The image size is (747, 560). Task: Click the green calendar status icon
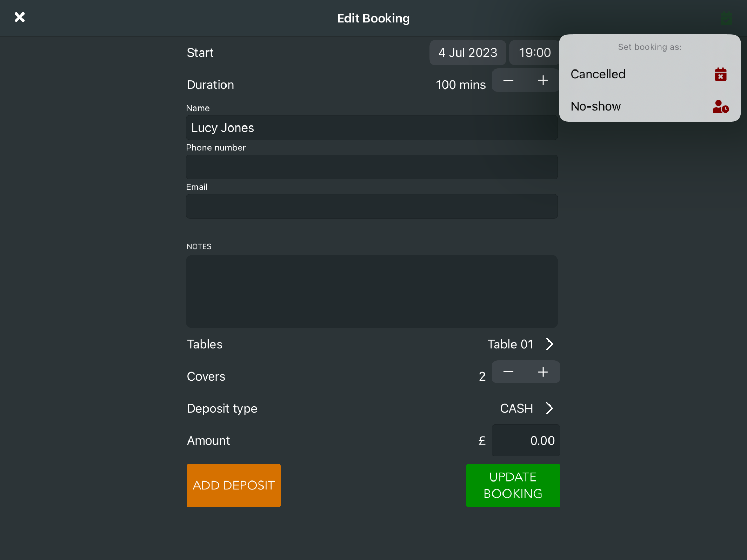(726, 19)
